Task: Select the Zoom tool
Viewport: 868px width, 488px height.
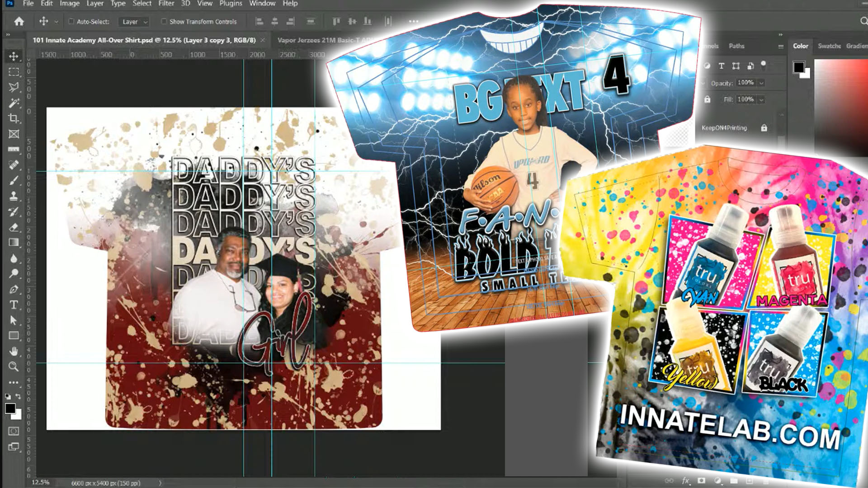Action: pos(14,366)
